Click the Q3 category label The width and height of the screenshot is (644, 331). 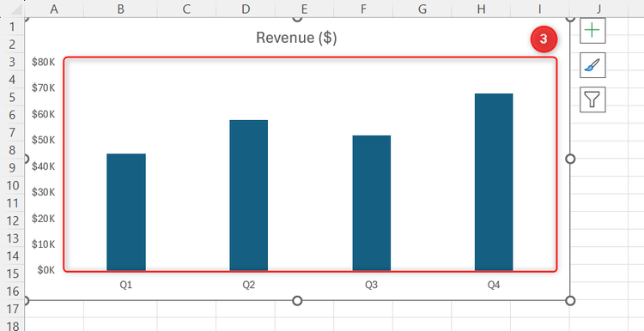coord(371,285)
